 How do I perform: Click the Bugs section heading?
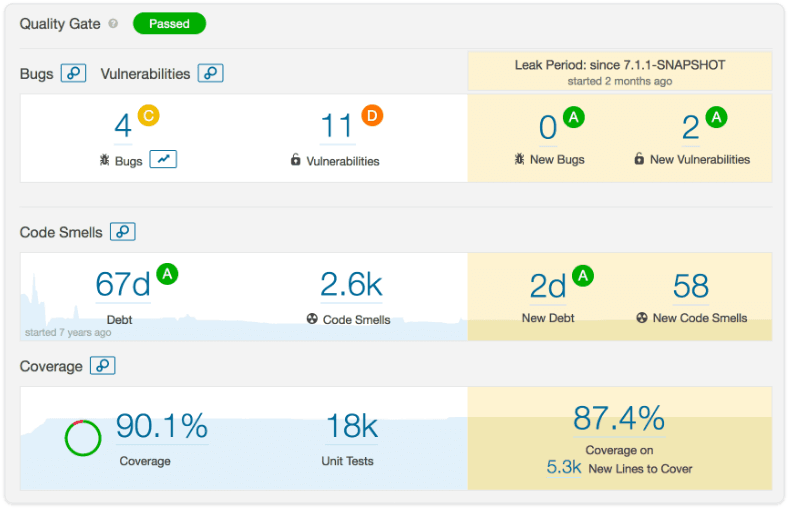pyautogui.click(x=36, y=74)
